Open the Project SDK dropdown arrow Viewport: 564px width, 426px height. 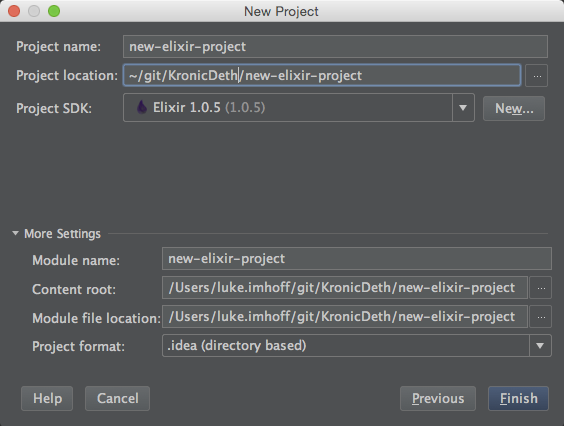[x=463, y=108]
